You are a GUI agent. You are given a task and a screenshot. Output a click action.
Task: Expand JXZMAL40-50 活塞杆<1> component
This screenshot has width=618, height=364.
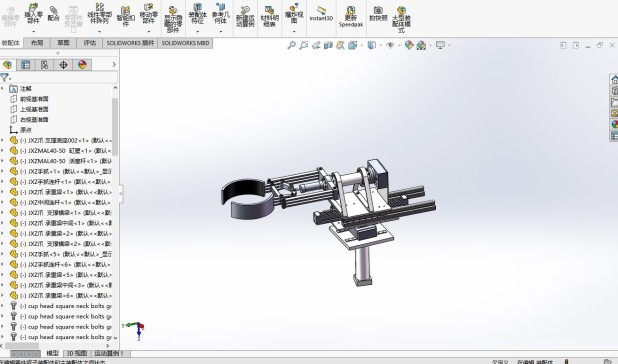coord(2,161)
